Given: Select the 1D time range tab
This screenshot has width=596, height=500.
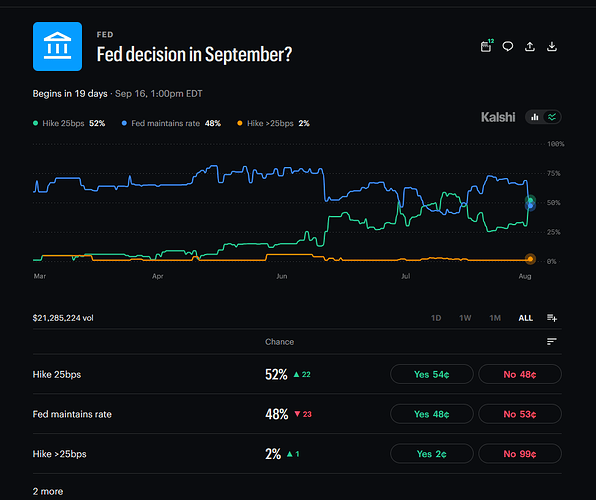Looking at the screenshot, I should 436,318.
